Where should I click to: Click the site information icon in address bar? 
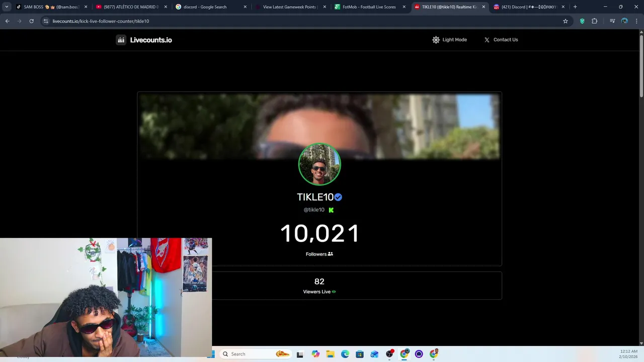point(46,21)
